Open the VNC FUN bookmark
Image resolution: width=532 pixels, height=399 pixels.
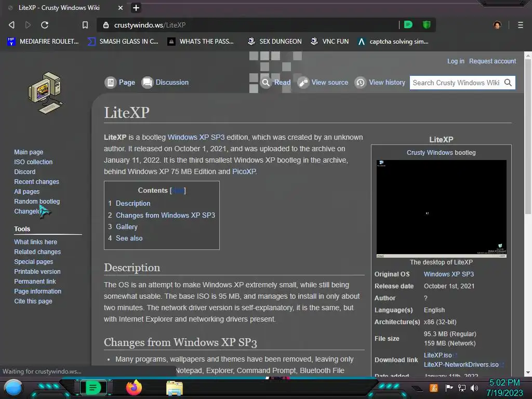click(x=329, y=42)
